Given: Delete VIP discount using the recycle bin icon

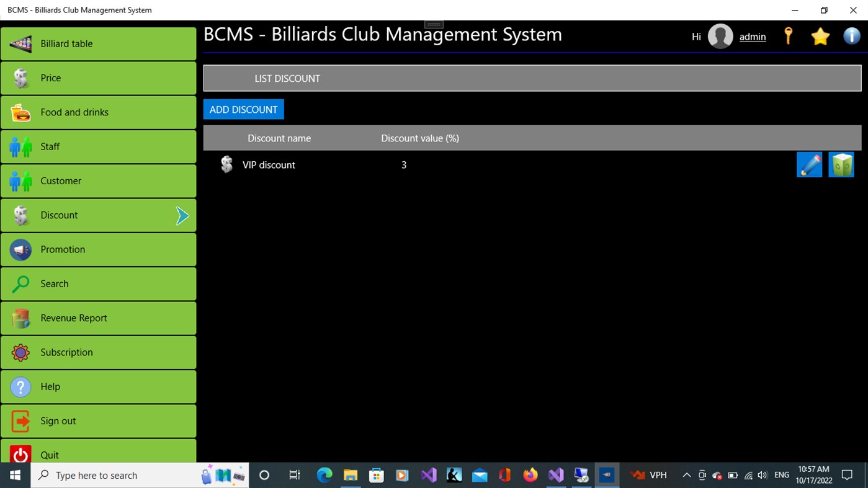Looking at the screenshot, I should pos(841,164).
